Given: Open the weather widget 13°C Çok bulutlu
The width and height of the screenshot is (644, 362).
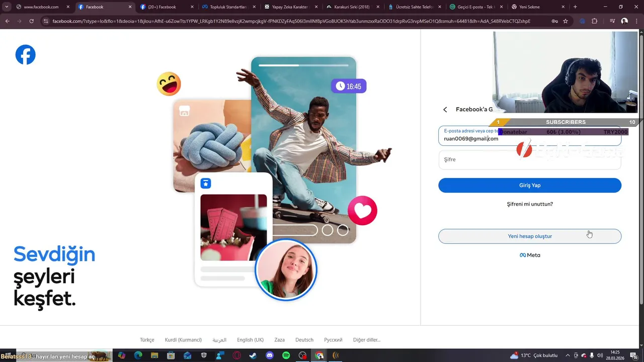Looking at the screenshot, I should pyautogui.click(x=534, y=355).
